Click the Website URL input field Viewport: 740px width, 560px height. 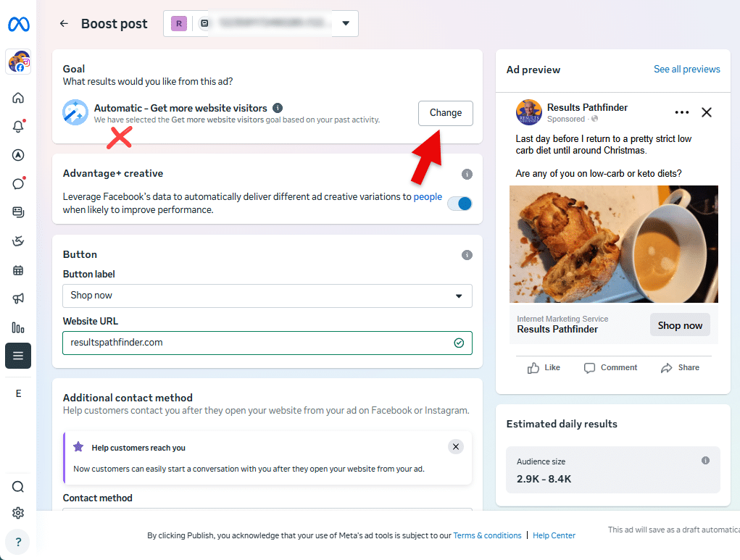pos(257,343)
